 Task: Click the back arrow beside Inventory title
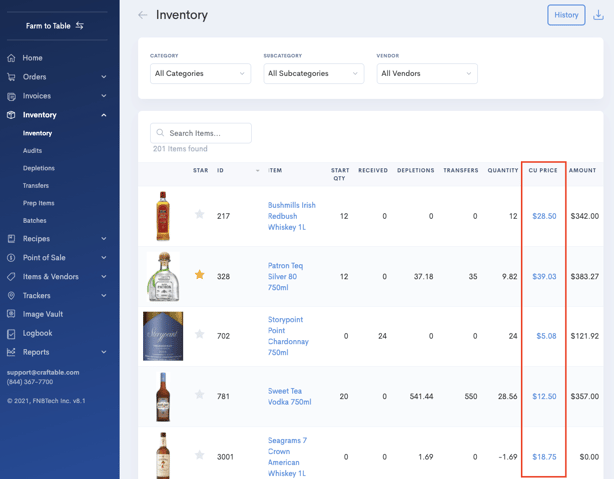(x=142, y=15)
